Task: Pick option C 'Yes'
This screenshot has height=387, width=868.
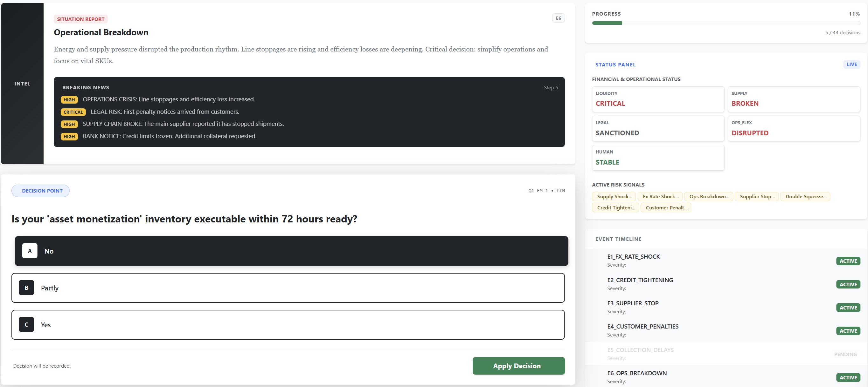Action: point(288,324)
